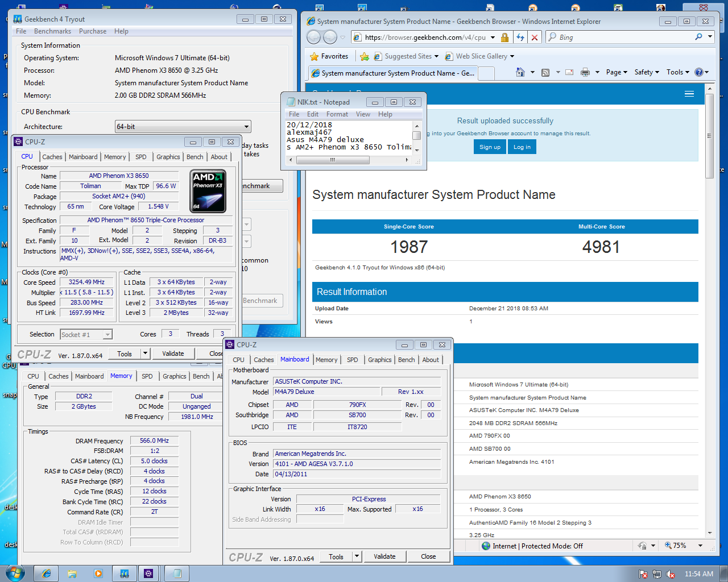Open Tools arrow in Mainboard CPU-Z window
Screen dimensions: 728x582
point(357,556)
